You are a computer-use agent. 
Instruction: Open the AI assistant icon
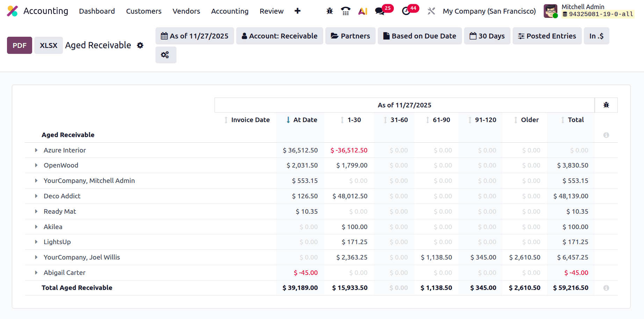363,11
